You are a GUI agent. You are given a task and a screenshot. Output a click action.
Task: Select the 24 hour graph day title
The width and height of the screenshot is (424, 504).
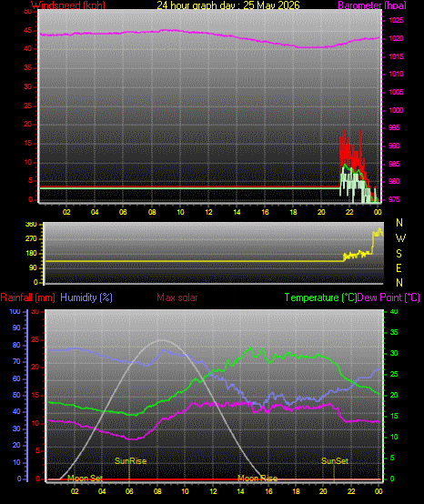(x=228, y=5)
